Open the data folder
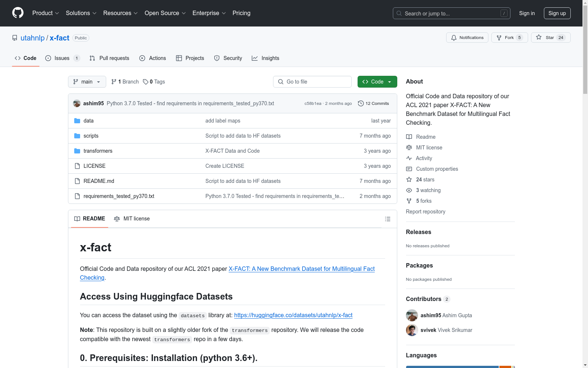588x368 pixels. 88,121
